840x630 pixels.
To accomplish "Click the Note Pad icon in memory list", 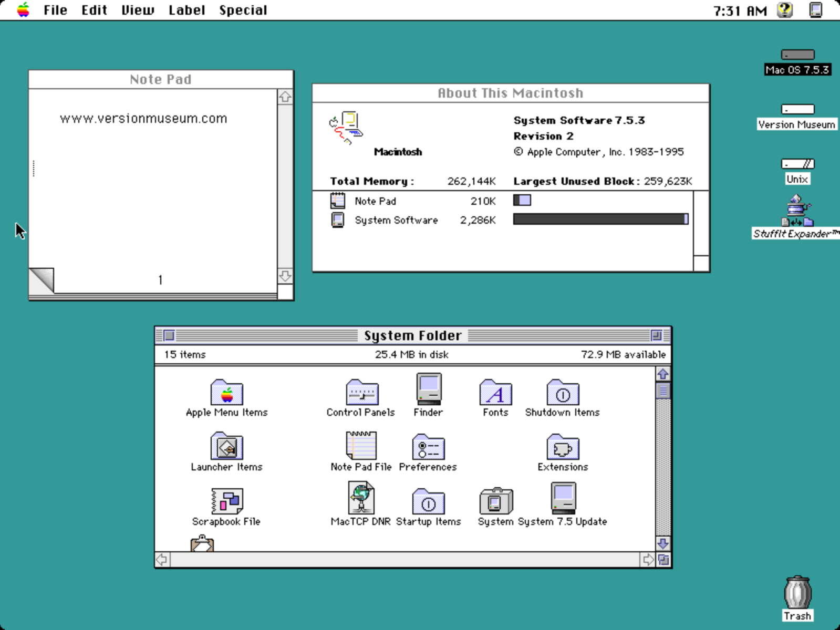I will click(338, 201).
